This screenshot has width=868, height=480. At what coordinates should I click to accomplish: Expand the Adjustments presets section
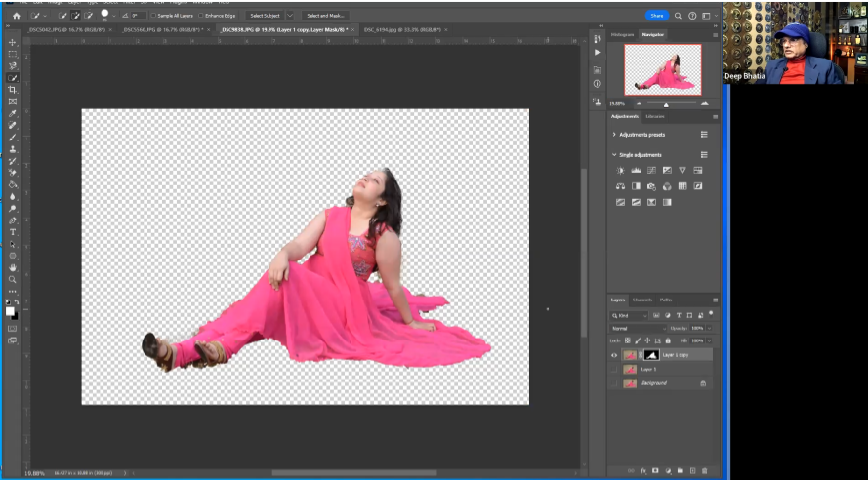(614, 134)
